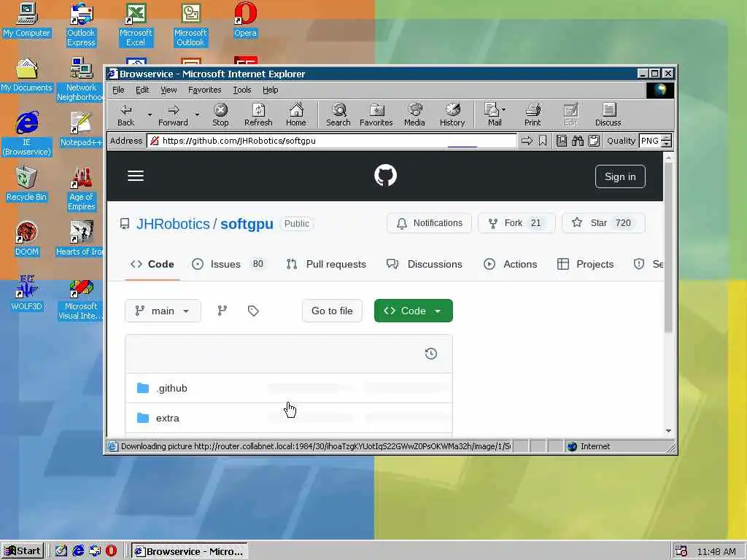Open the Help menu

(270, 90)
